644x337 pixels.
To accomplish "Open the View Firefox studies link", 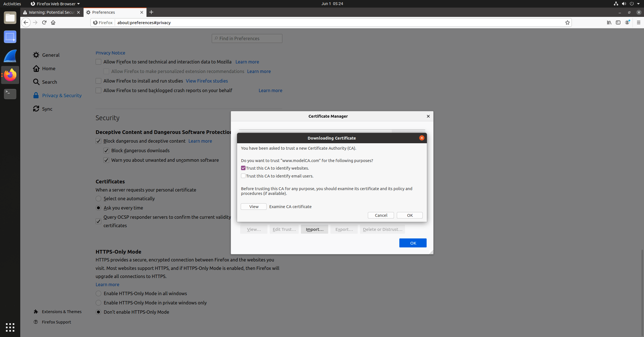I will (207, 81).
